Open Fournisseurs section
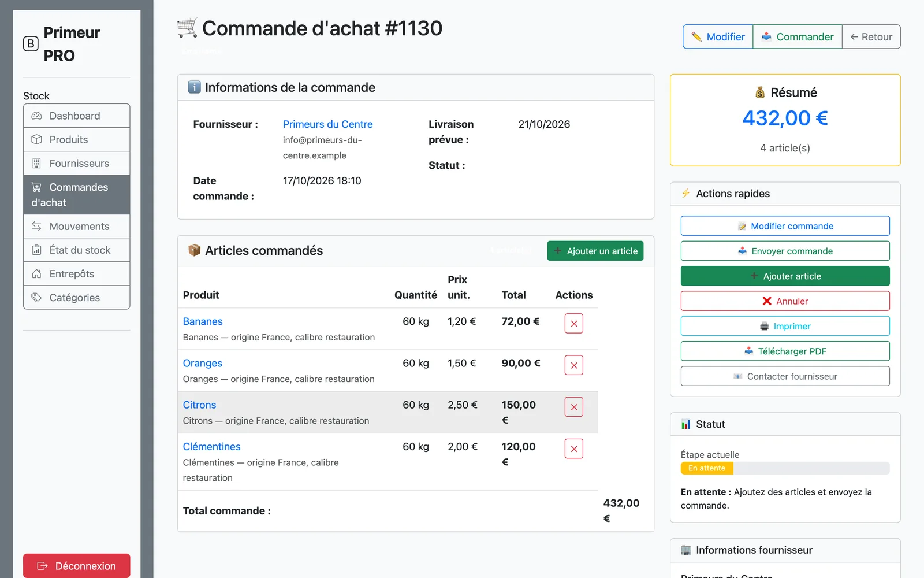This screenshot has width=924, height=578. (x=76, y=163)
